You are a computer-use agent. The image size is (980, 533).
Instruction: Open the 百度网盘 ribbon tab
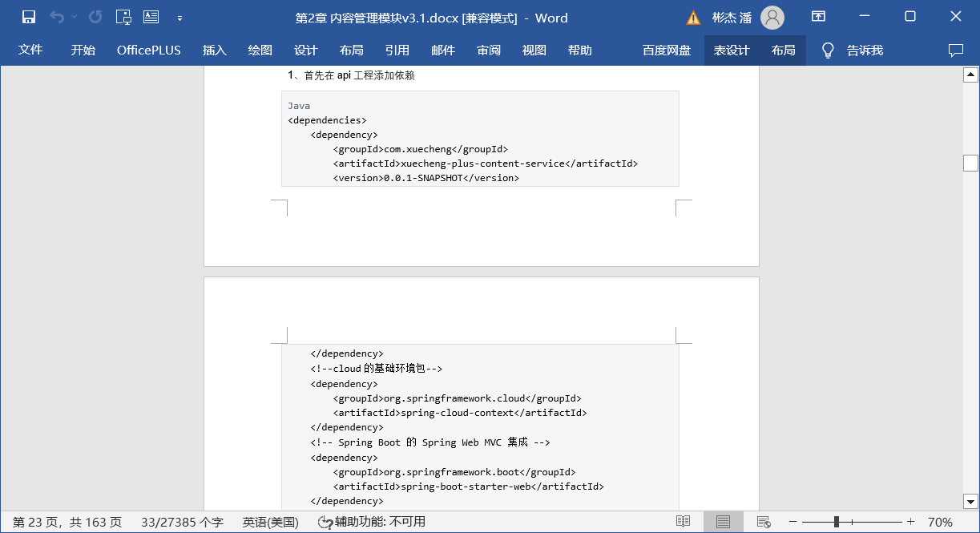point(667,50)
